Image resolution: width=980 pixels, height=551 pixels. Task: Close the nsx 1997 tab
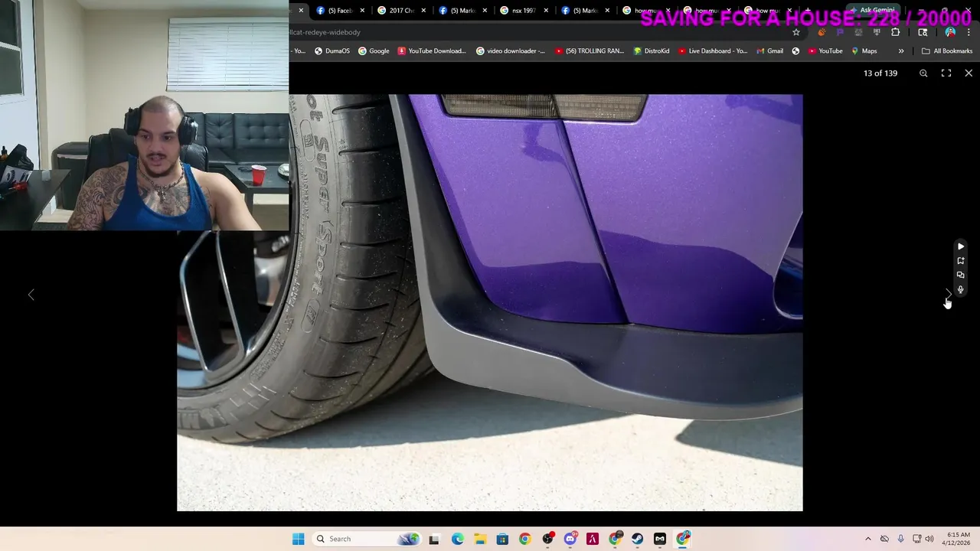[546, 11]
